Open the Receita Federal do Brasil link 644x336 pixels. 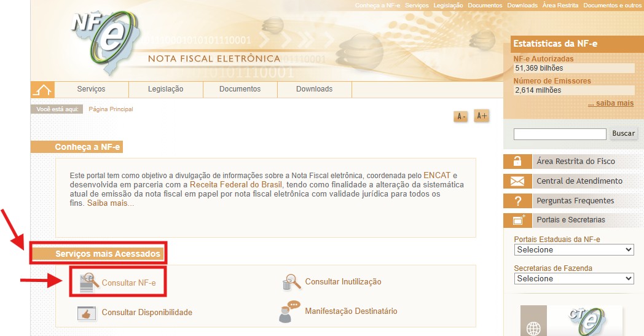pyautogui.click(x=236, y=184)
